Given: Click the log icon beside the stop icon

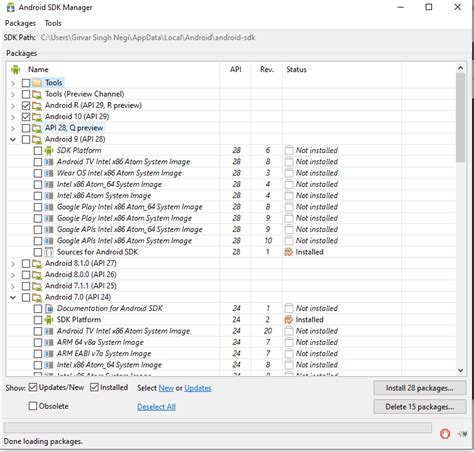Looking at the screenshot, I should tap(463, 434).
